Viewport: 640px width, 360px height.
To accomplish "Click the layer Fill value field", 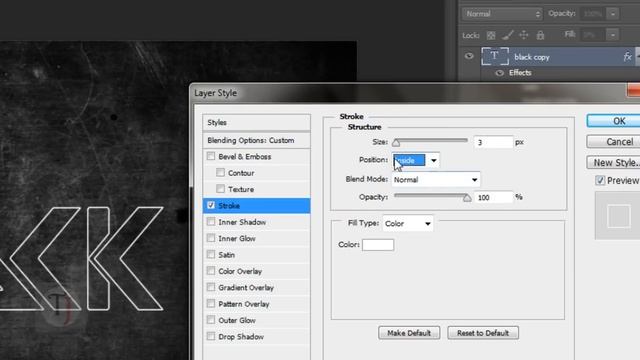I will pyautogui.click(x=593, y=35).
